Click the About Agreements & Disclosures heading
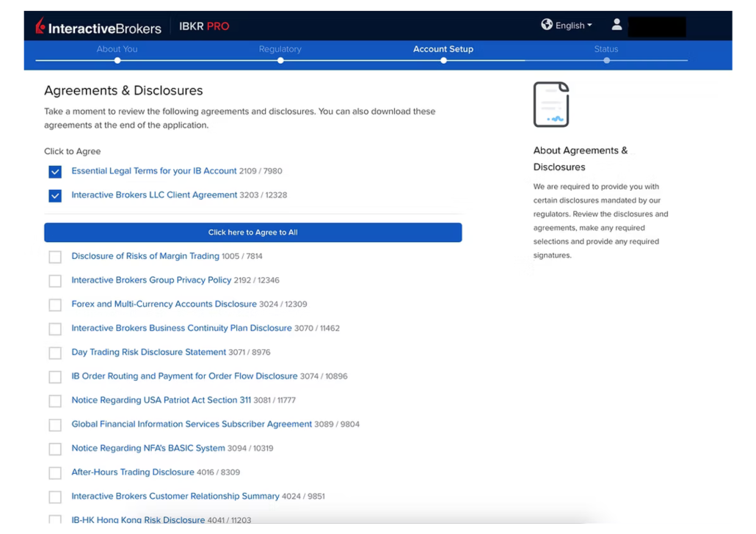This screenshot has height=534, width=756. point(581,158)
